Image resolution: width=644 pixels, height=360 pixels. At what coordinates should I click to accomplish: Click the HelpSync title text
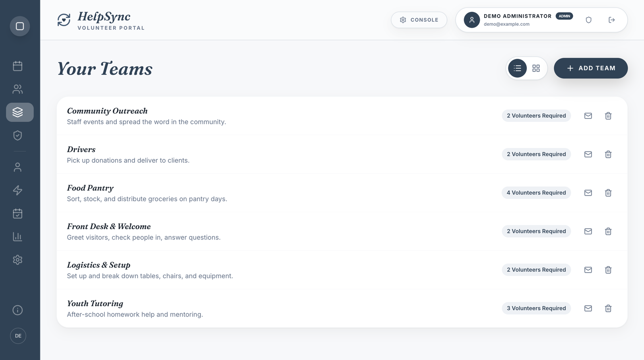[x=104, y=17]
